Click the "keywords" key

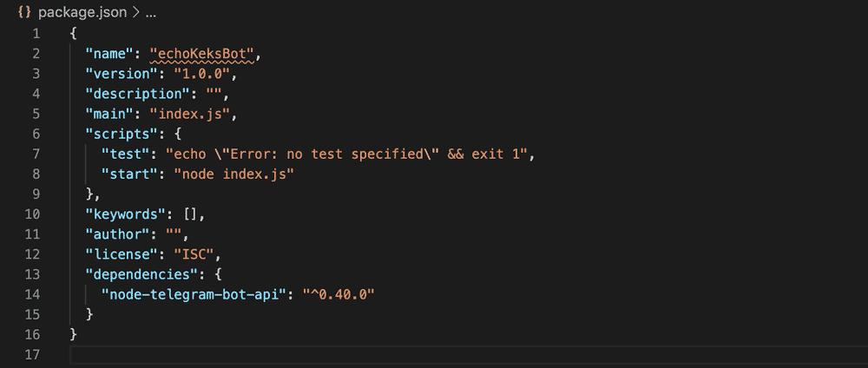tap(122, 214)
